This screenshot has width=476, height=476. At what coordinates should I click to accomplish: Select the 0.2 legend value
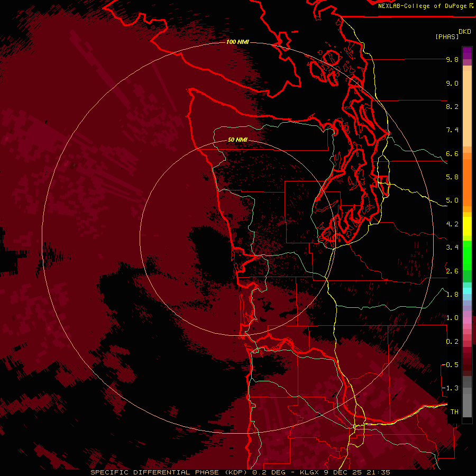point(452,341)
